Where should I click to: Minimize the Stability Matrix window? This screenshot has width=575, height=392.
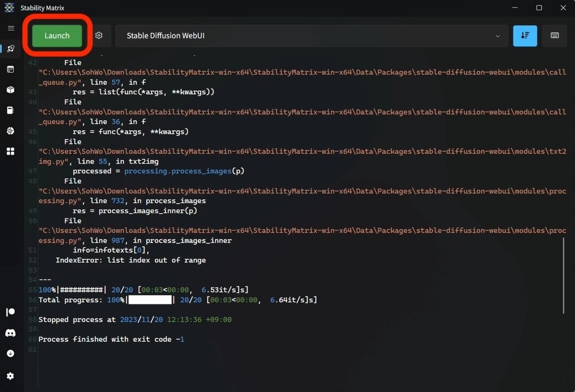coord(516,8)
